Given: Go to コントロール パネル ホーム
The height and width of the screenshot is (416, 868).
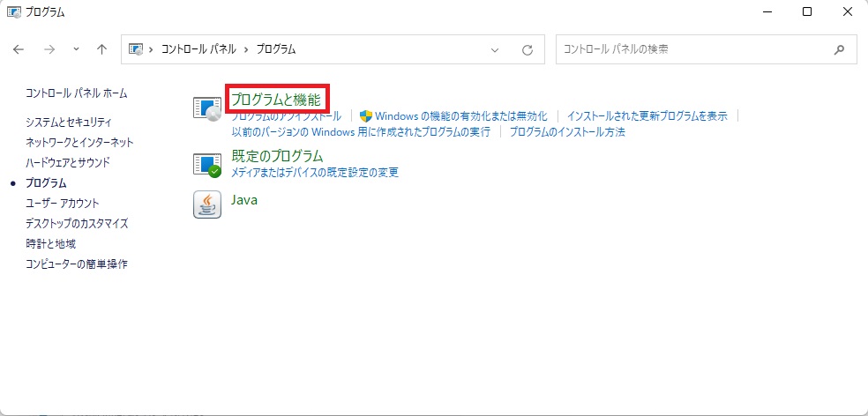Looking at the screenshot, I should 77,93.
